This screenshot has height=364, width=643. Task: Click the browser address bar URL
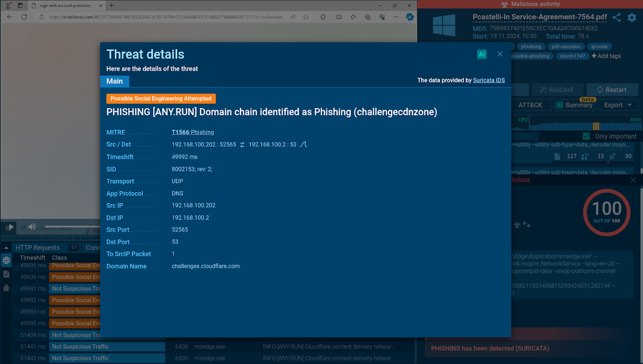(166, 17)
